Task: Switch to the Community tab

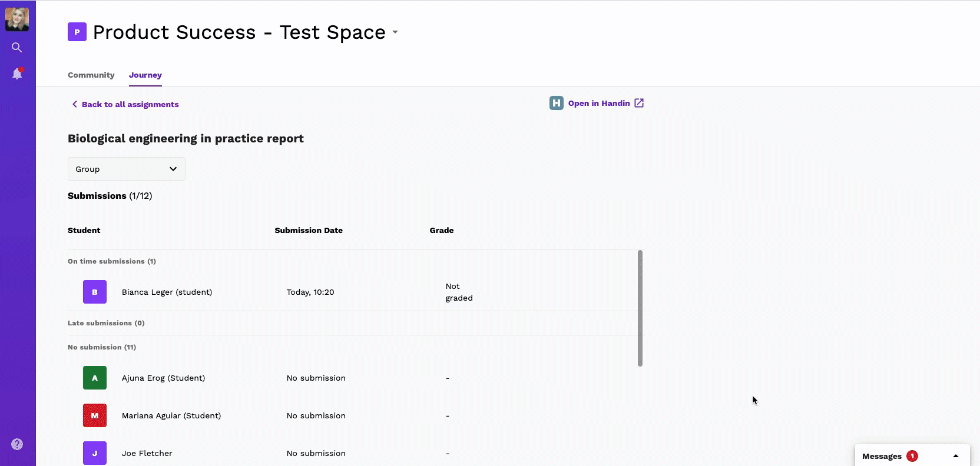Action: pyautogui.click(x=91, y=75)
